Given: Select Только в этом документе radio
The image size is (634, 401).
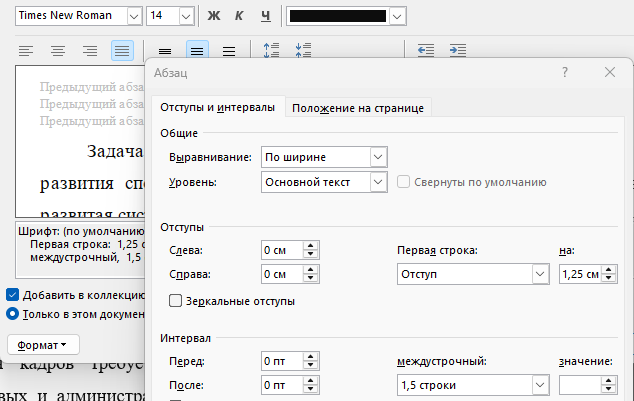Looking at the screenshot, I should 13,314.
